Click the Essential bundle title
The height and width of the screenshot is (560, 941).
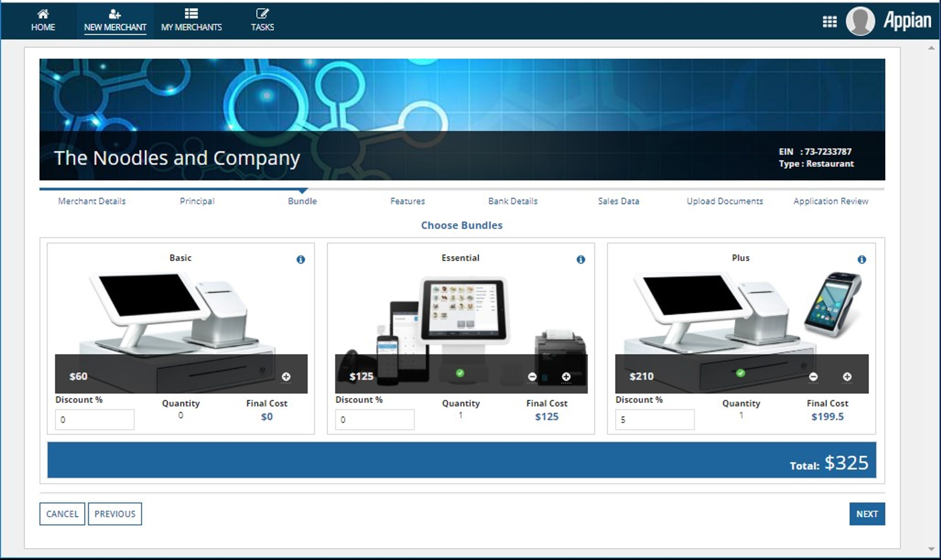[x=460, y=258]
